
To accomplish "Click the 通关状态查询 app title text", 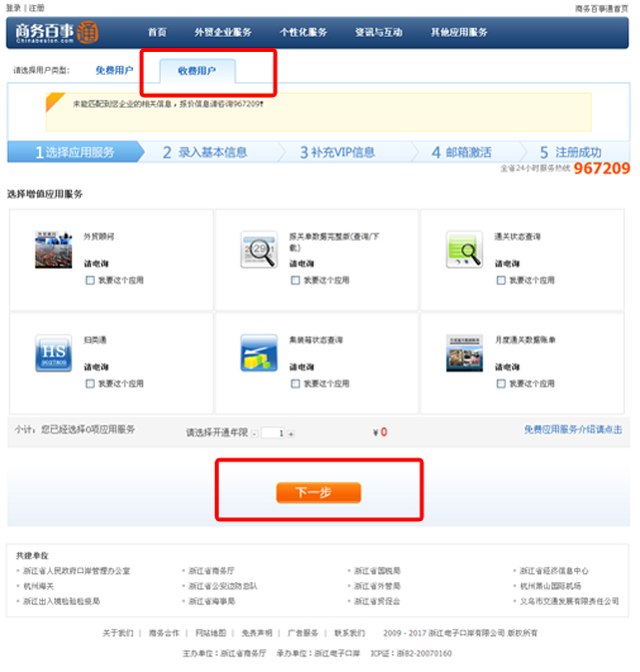I will pyautogui.click(x=517, y=237).
